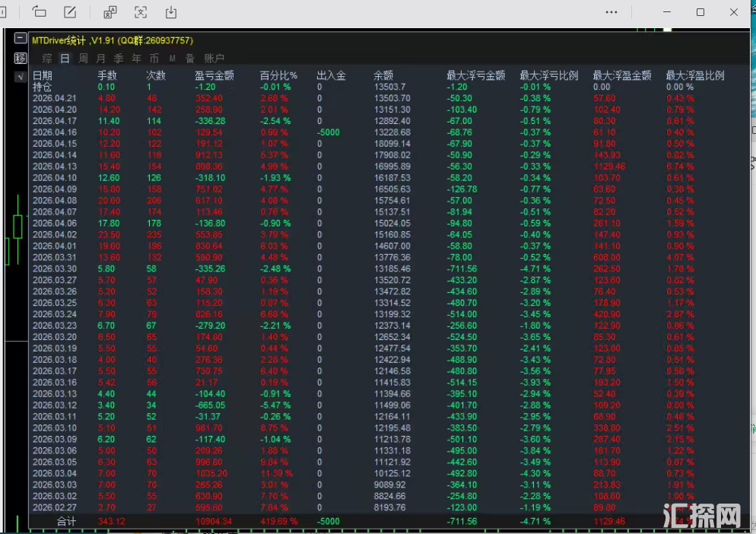Select the 2026.03.24 date row
This screenshot has height=534, width=756.
pos(55,314)
